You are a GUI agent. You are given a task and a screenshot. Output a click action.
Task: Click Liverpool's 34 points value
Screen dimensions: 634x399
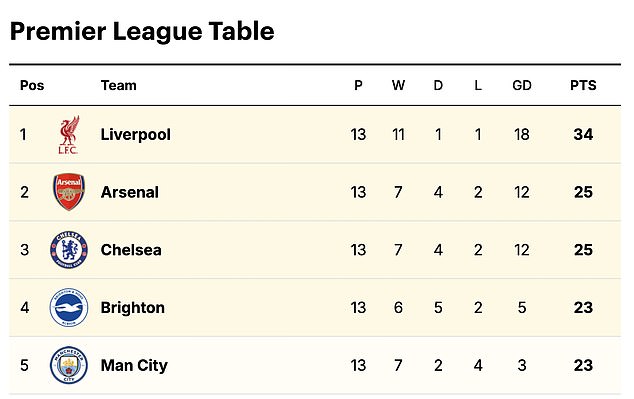click(583, 135)
